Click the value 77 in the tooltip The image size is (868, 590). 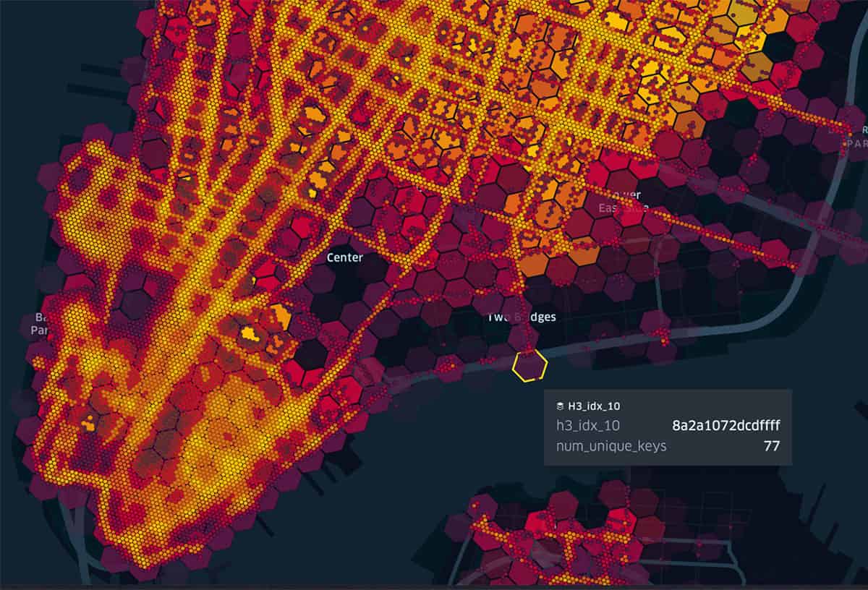pyautogui.click(x=772, y=446)
